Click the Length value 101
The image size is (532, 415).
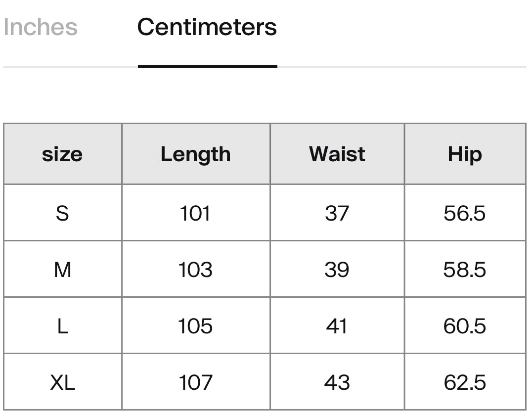tap(195, 213)
